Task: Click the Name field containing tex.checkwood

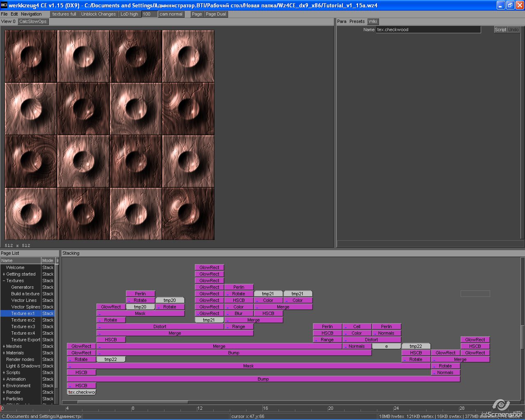Action: [428, 30]
